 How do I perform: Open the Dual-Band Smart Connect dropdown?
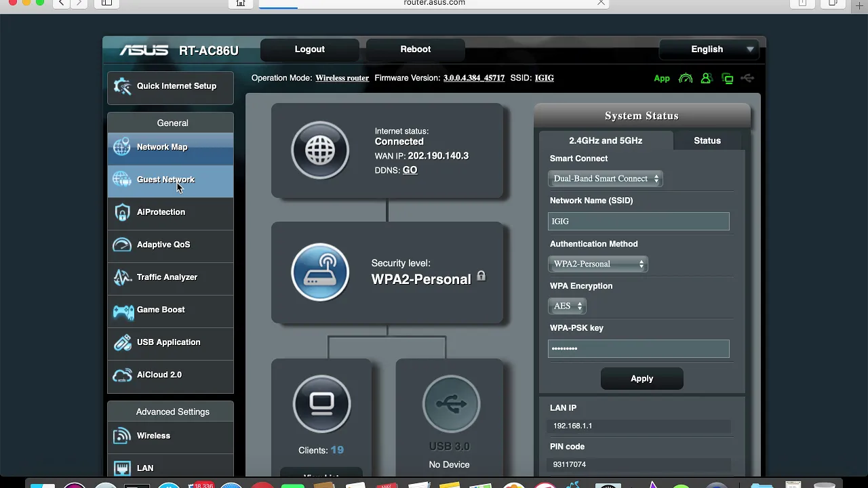click(x=606, y=179)
